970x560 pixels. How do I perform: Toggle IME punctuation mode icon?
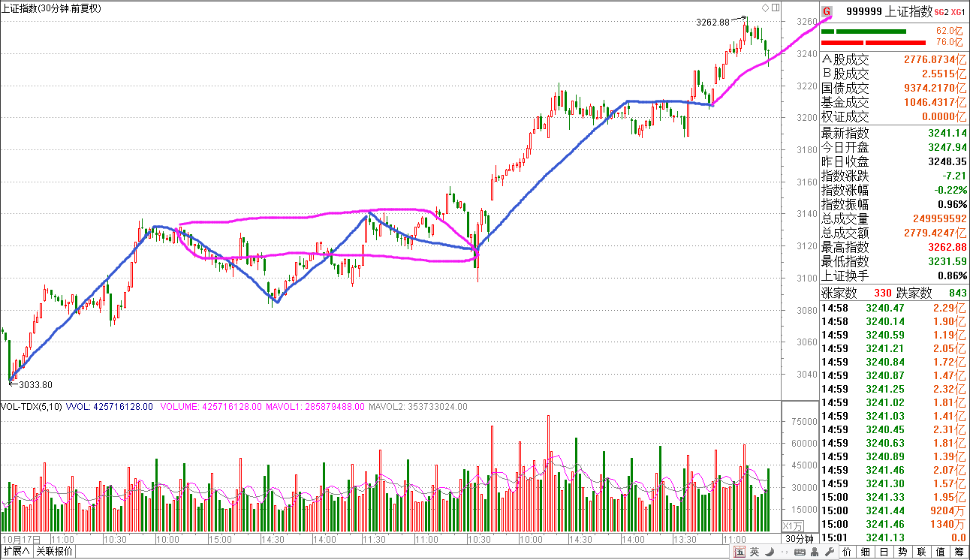tap(783, 552)
